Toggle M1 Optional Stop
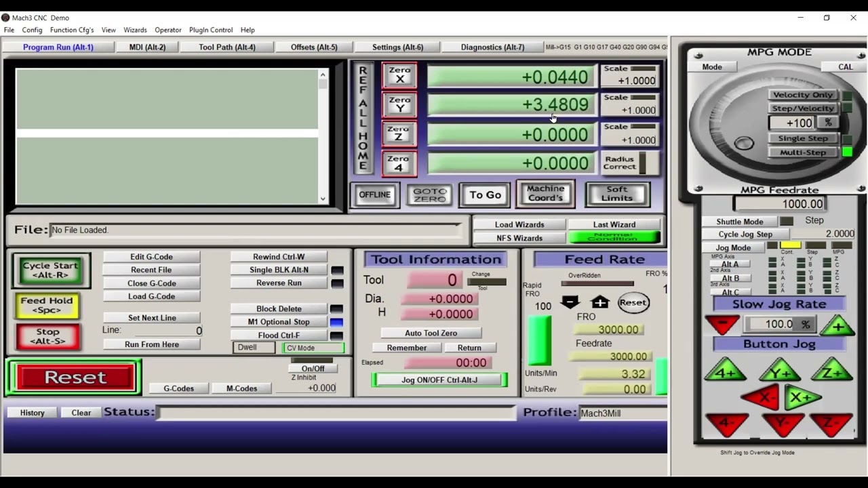Image resolution: width=868 pixels, height=488 pixels. click(x=279, y=322)
